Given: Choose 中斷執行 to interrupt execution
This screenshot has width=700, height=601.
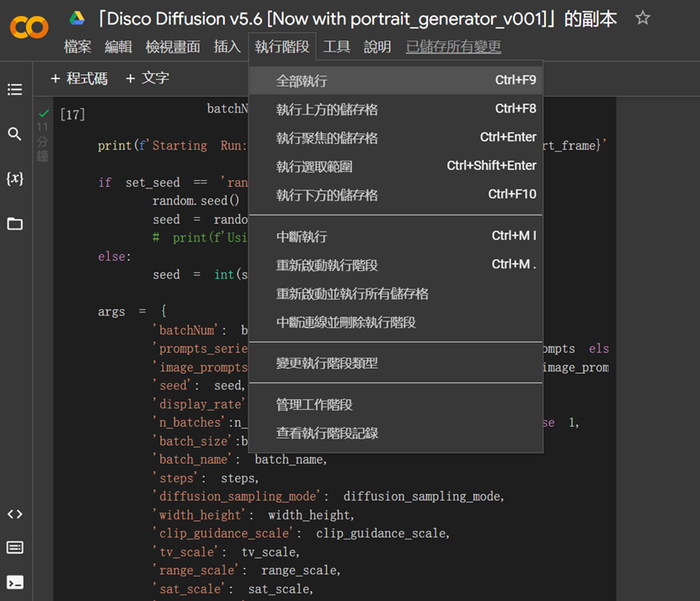Looking at the screenshot, I should pos(396,237).
